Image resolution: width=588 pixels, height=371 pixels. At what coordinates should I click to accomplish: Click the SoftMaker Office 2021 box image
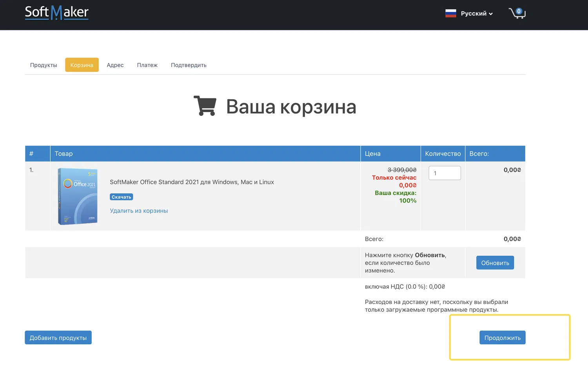pyautogui.click(x=78, y=196)
